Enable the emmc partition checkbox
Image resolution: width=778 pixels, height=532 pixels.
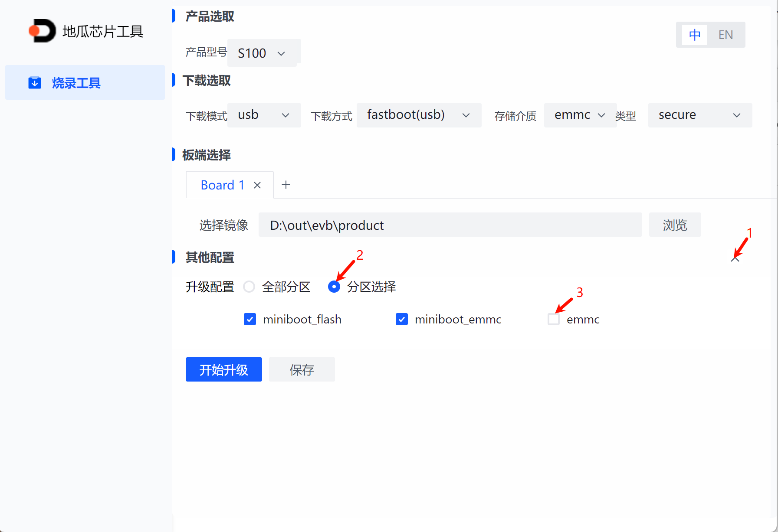(554, 320)
